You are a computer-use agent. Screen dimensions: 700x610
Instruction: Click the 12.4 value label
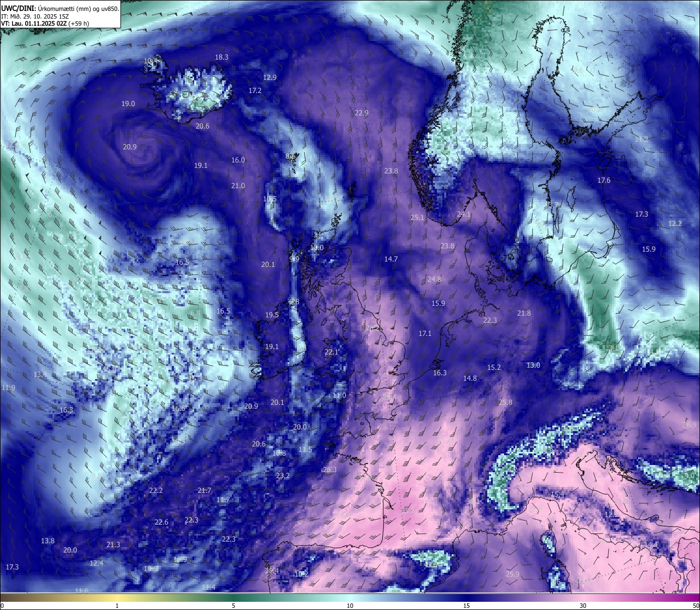(x=96, y=563)
